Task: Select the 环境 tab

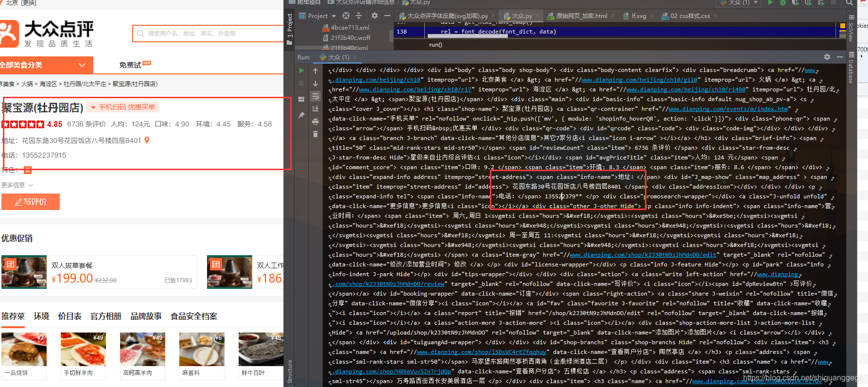Action: point(41,316)
